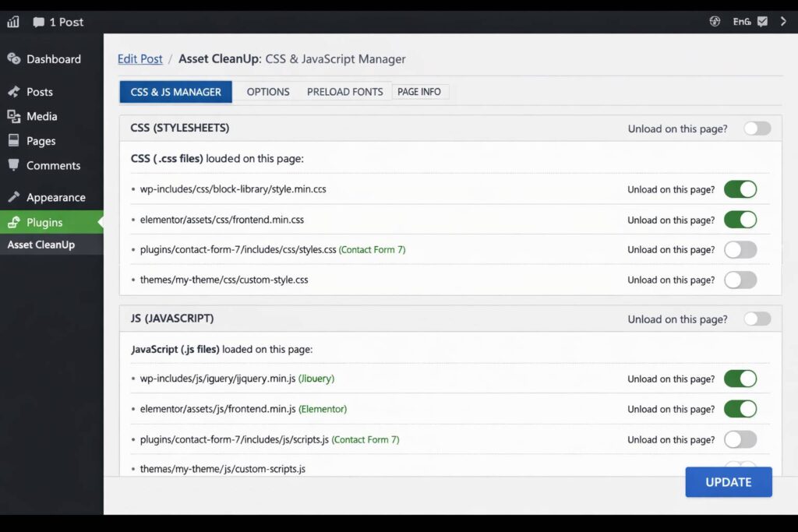Open Asset CleanUp submenu item
This screenshot has height=532, width=798.
(41, 245)
